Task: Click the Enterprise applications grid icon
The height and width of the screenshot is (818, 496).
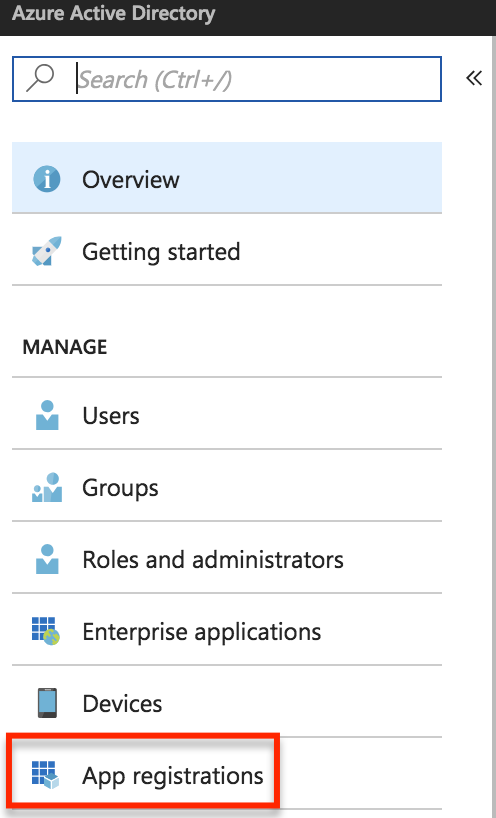Action: point(46,631)
